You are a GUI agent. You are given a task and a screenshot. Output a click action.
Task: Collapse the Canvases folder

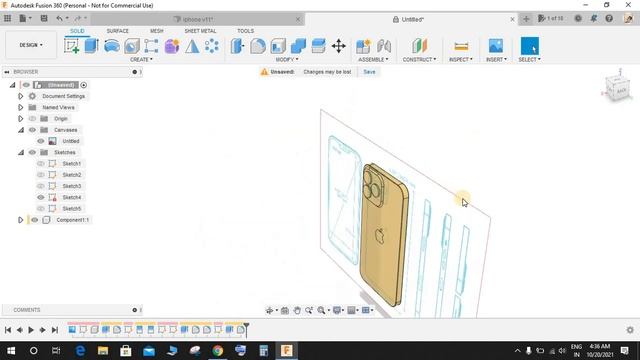(20, 130)
